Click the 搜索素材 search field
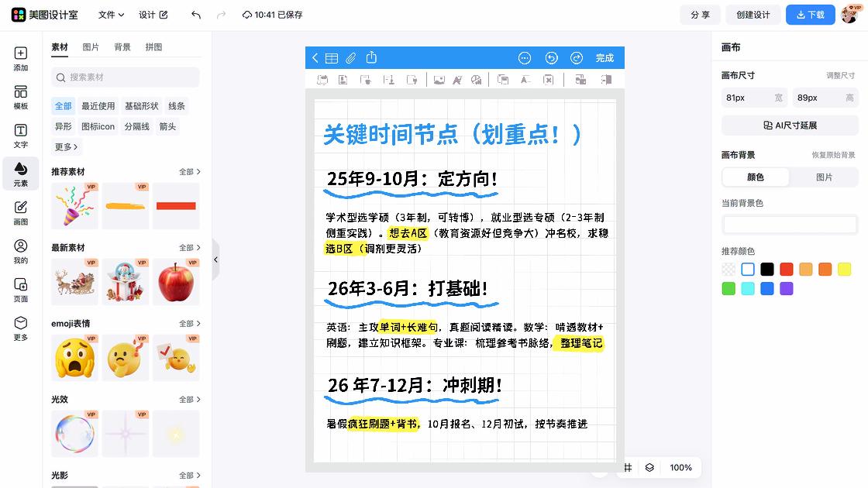The width and height of the screenshot is (868, 488). click(x=125, y=77)
